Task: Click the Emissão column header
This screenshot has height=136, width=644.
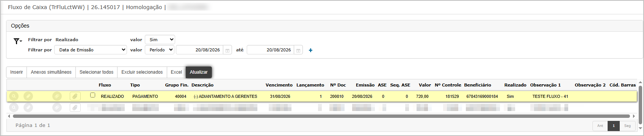Action: pos(365,85)
